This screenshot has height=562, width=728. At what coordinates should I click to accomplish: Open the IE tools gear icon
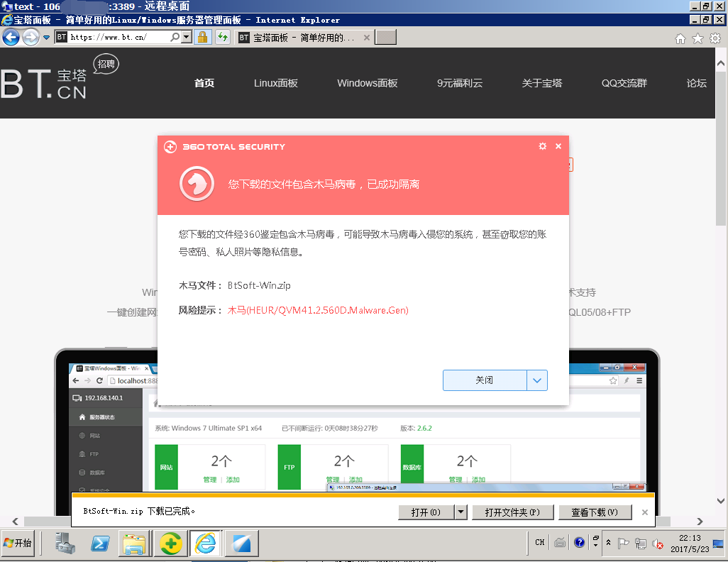[x=715, y=38]
